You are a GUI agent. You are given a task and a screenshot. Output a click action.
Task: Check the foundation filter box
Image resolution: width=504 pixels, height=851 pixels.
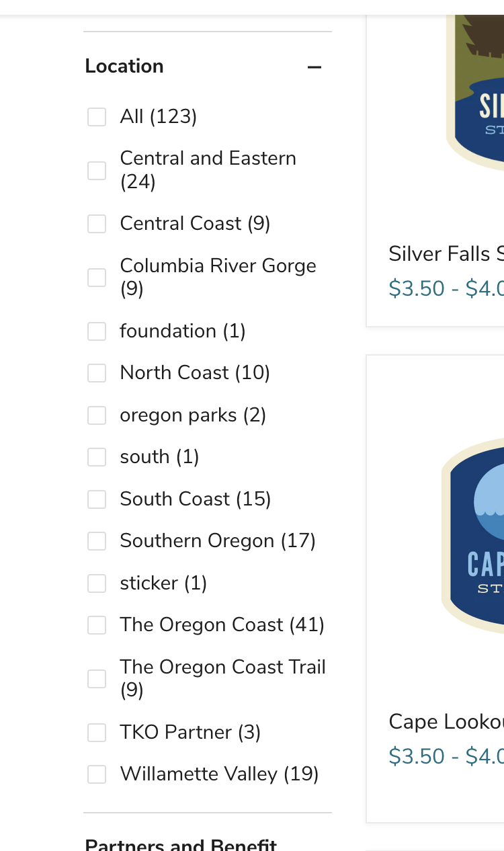pyautogui.click(x=97, y=331)
